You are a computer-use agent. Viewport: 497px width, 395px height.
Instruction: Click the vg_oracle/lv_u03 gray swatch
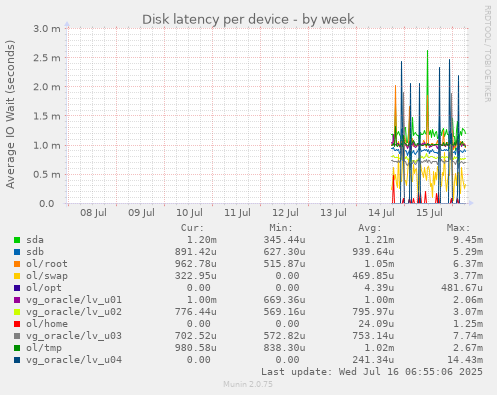[x=17, y=336]
